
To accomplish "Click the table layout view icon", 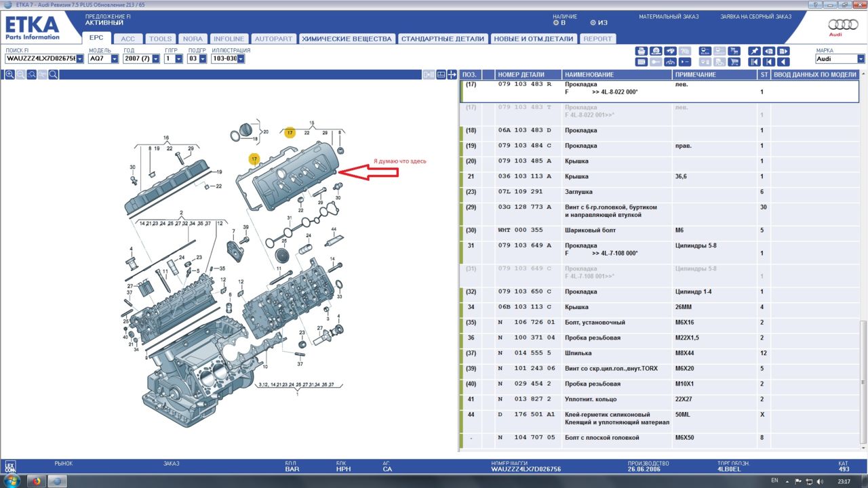I will [x=441, y=75].
